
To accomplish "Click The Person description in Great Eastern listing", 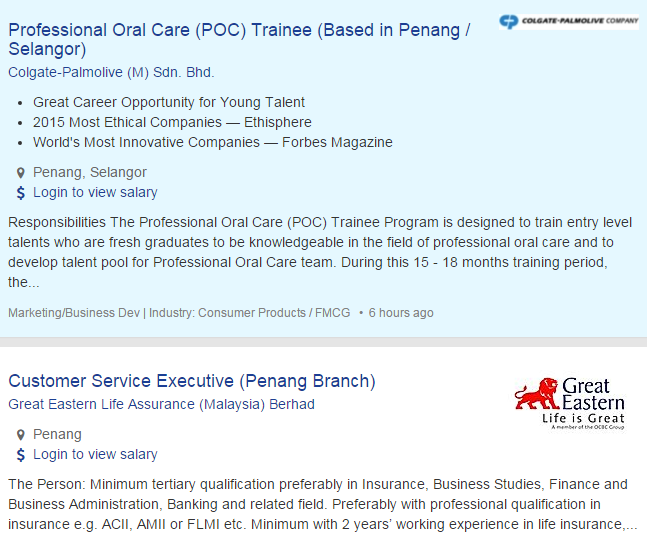I will tap(322, 504).
